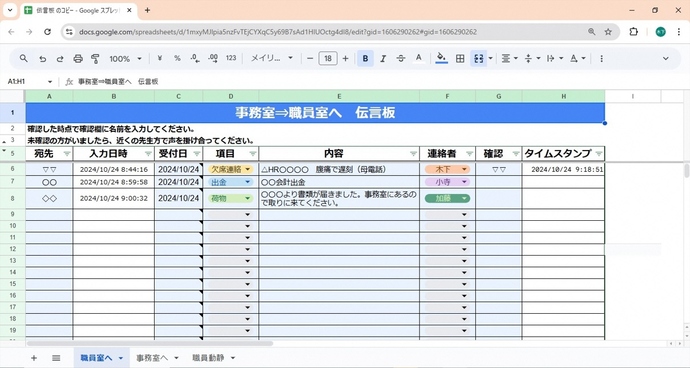This screenshot has height=368, width=690.
Task: Open filter for タイムスタンプ column
Action: pyautogui.click(x=598, y=154)
